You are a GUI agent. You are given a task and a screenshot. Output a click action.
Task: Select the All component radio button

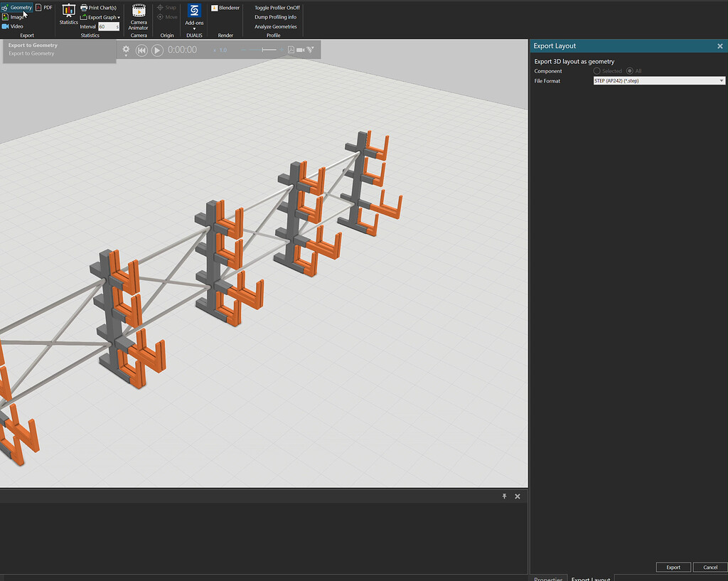coord(631,71)
